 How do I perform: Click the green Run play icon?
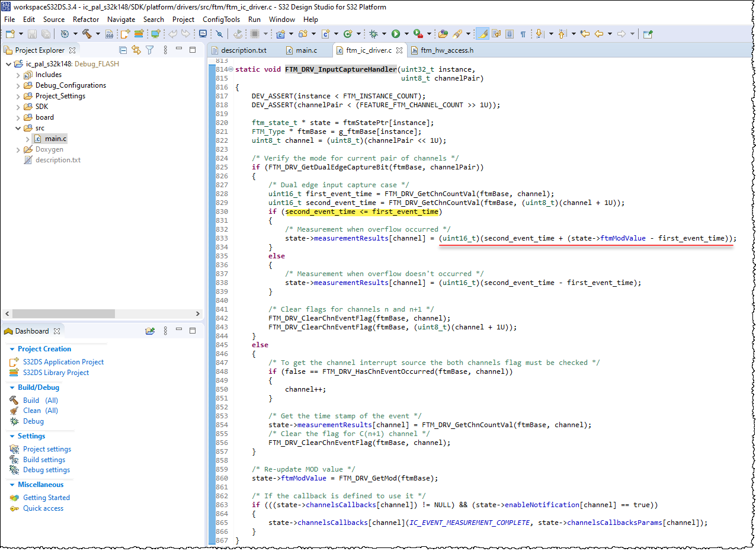tap(395, 34)
